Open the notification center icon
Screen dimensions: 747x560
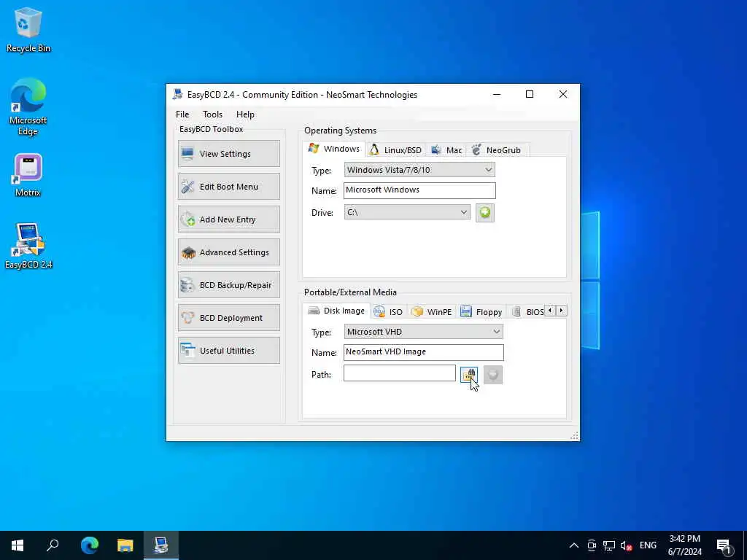(x=724, y=545)
